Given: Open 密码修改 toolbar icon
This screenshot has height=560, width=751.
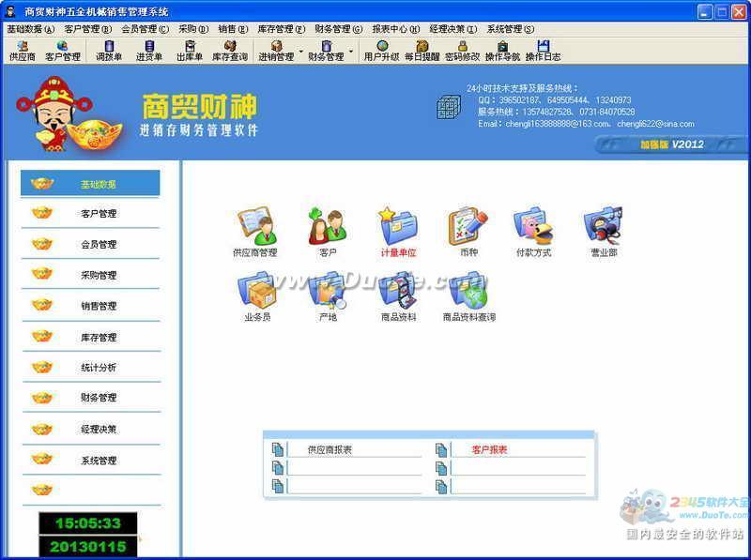Looking at the screenshot, I should (462, 51).
